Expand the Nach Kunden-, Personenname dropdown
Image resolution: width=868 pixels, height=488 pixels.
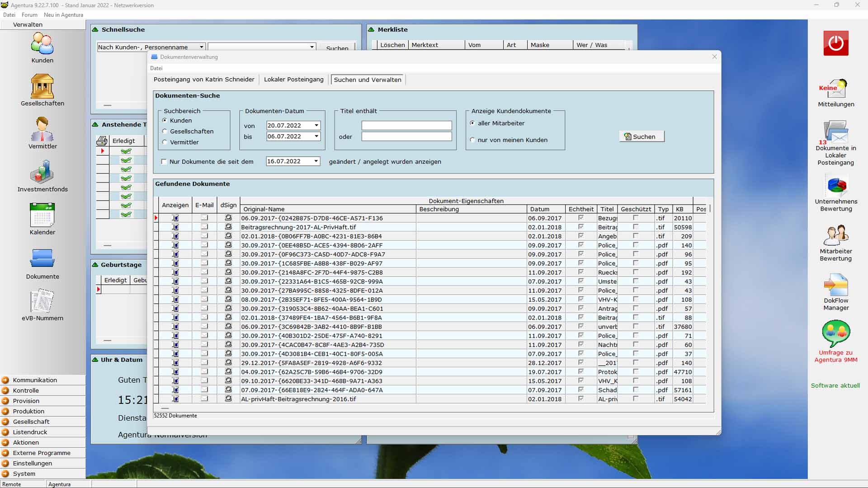coord(202,47)
